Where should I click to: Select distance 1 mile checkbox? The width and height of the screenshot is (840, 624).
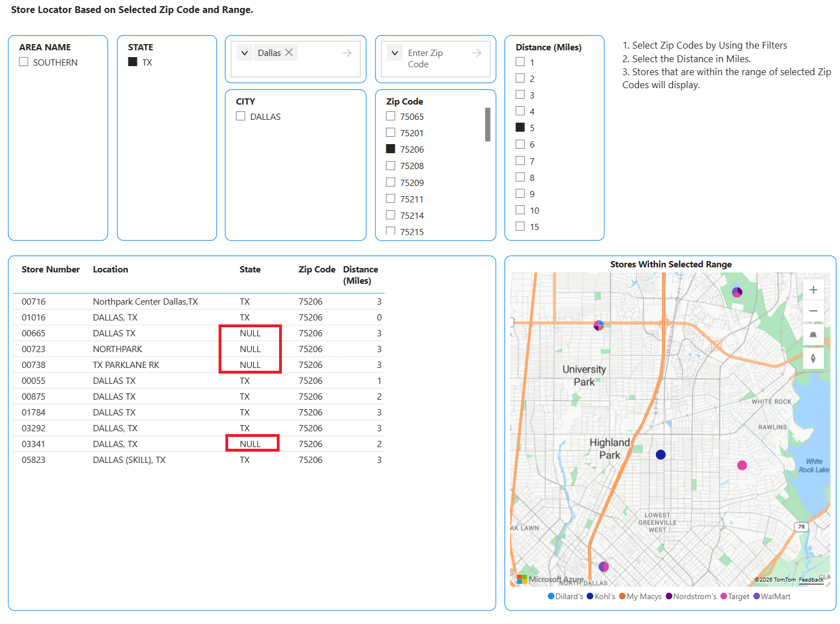coord(520,62)
